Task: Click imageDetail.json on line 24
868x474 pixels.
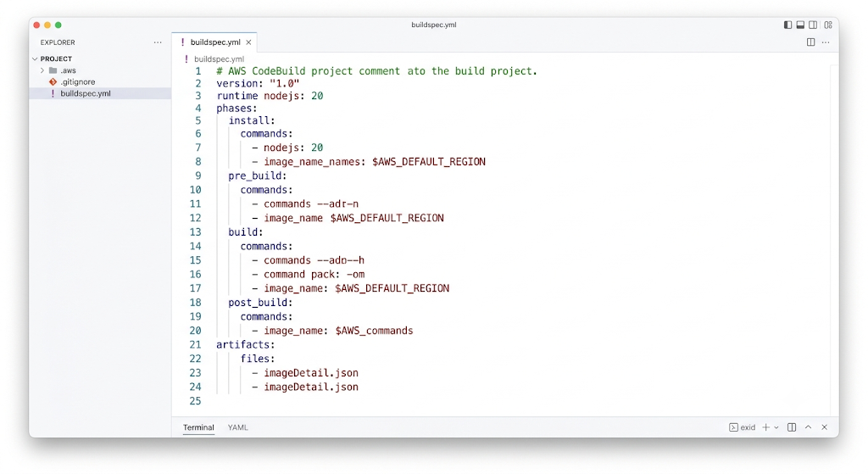Action: point(310,387)
